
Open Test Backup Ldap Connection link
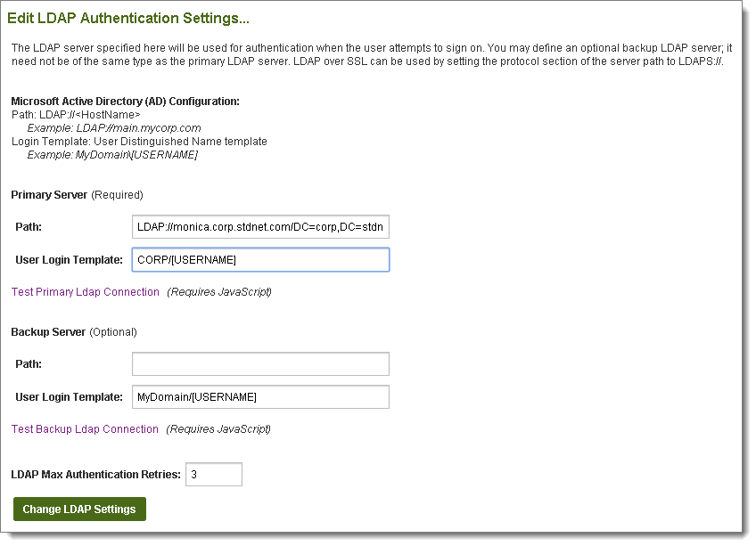pos(85,429)
